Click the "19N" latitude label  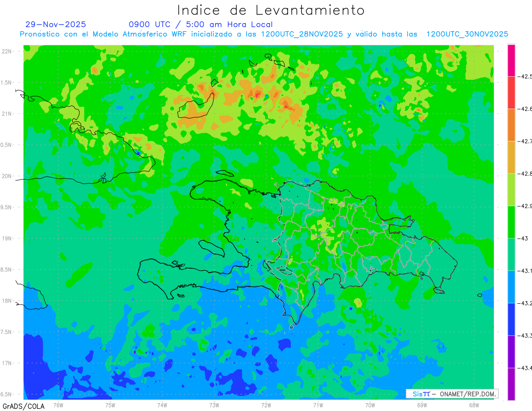click(8, 238)
